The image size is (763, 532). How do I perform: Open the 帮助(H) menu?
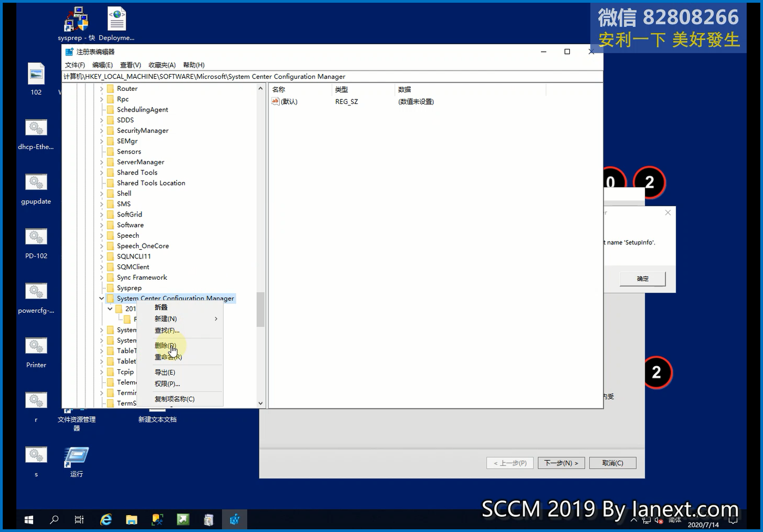[194, 65]
